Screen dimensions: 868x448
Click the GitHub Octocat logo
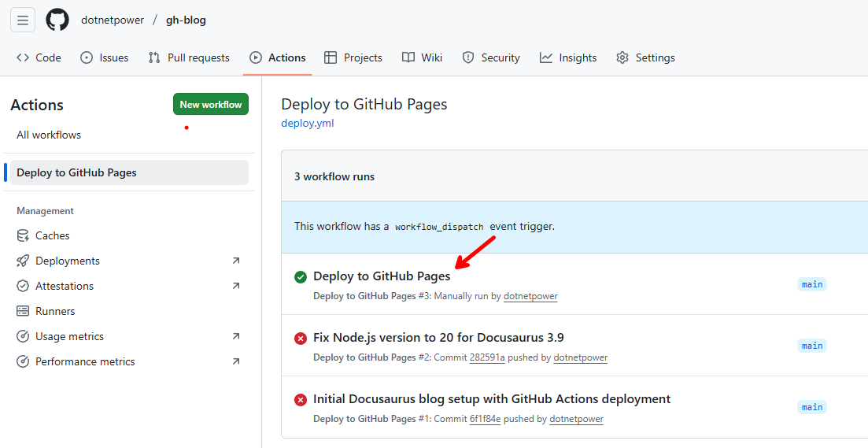point(57,20)
